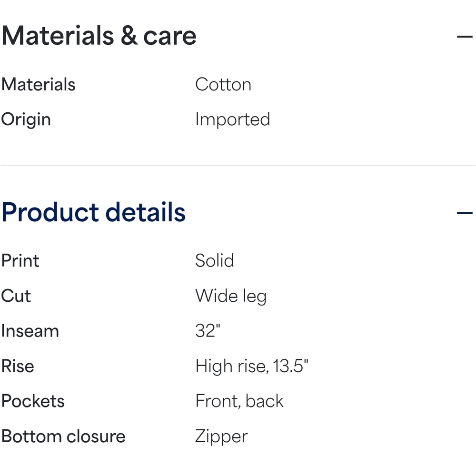This screenshot has width=476, height=476.
Task: Click the Materials & care heading
Action: point(99,36)
